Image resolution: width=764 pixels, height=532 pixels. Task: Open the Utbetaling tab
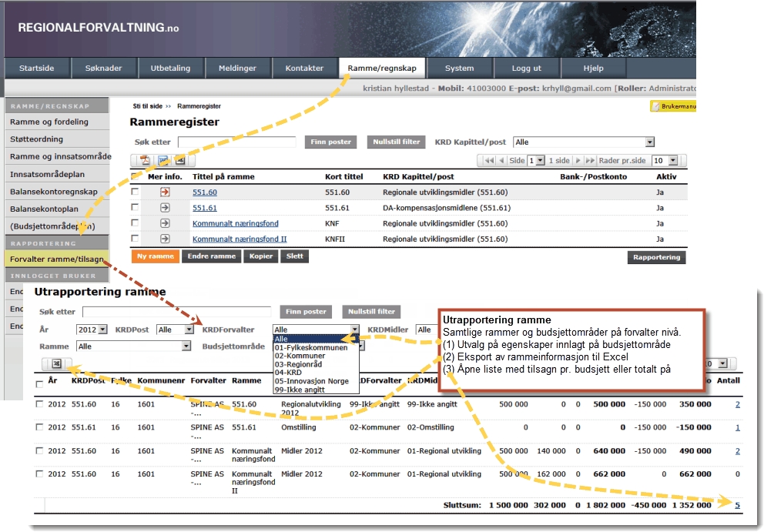(169, 68)
